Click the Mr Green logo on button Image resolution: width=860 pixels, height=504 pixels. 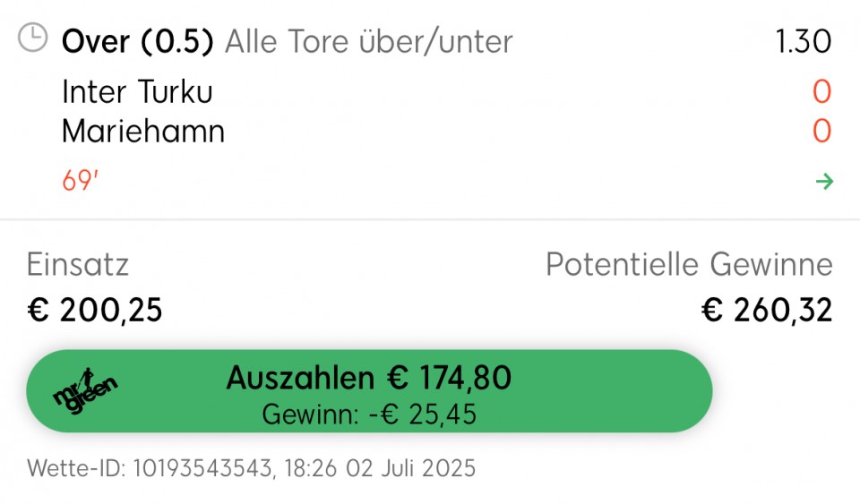click(x=85, y=391)
